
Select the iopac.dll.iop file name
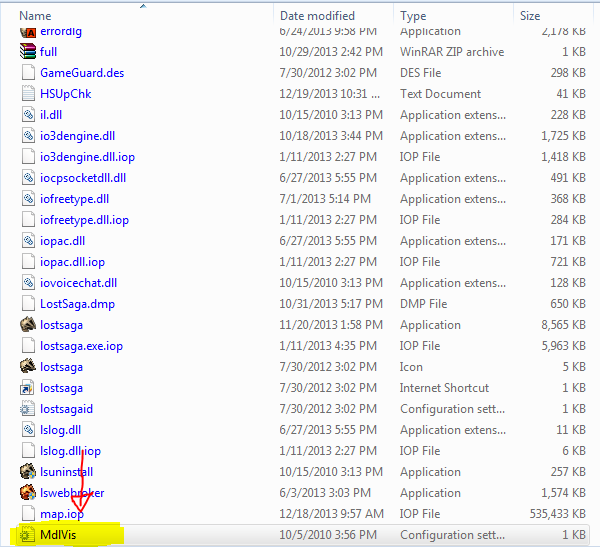click(72, 262)
